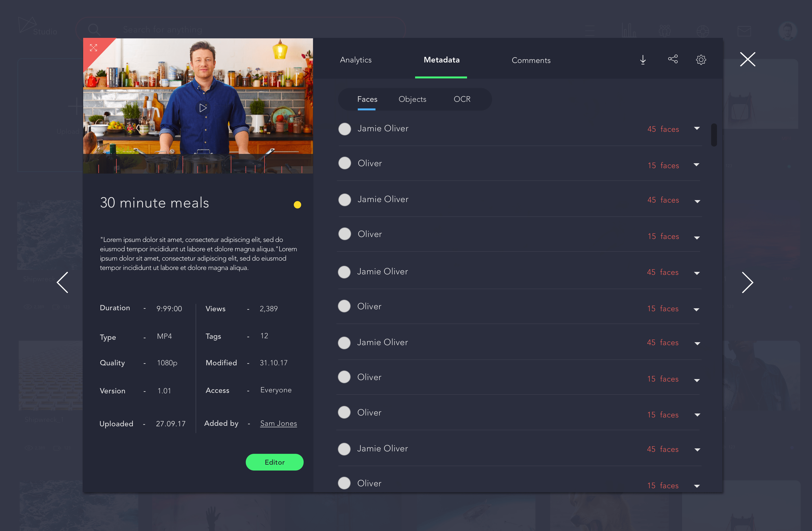
Task: Select the circle of the last Jamie Oliver row
Action: 344,449
